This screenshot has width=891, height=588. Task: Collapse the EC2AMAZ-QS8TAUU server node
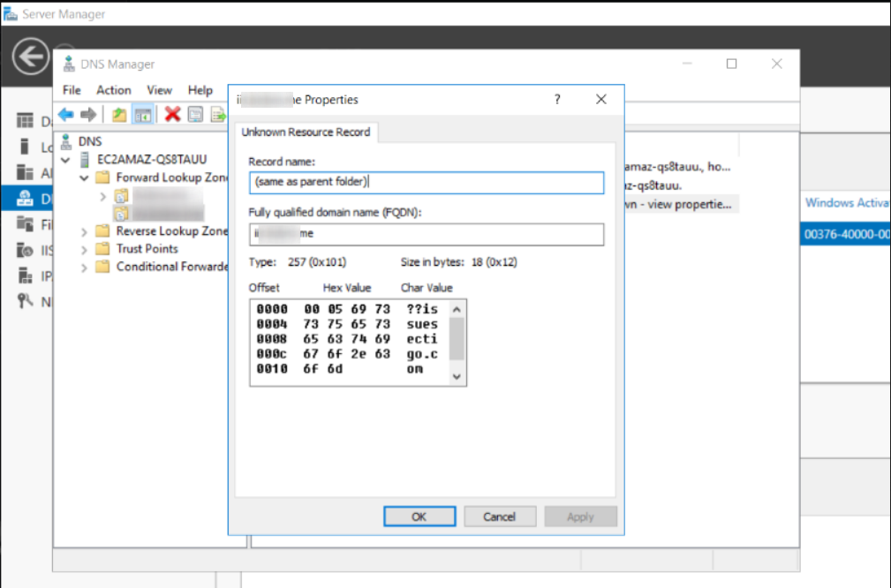(66, 160)
